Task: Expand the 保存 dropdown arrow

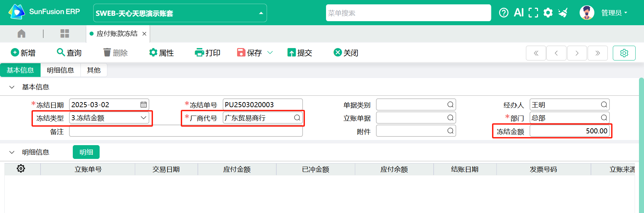Action: tap(270, 53)
